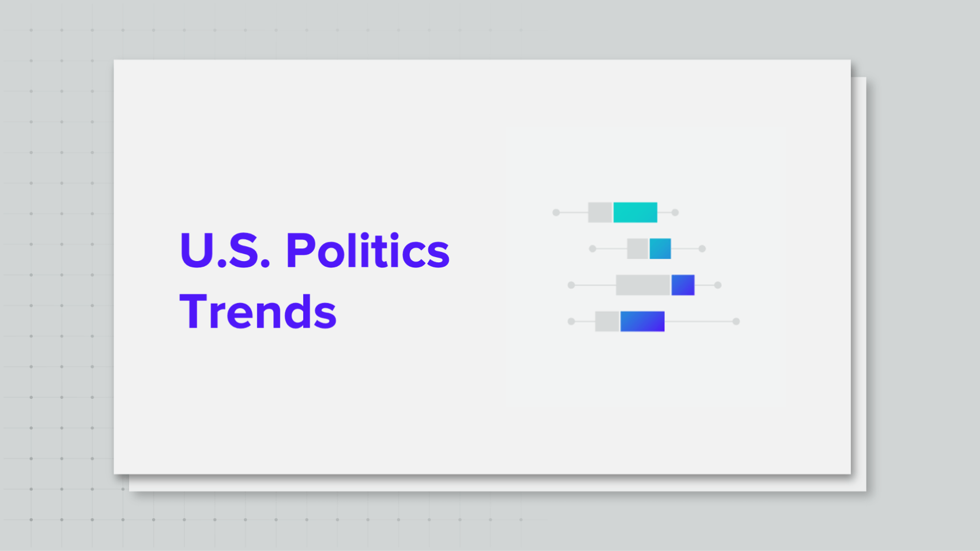Click the gray segment in the bottom chart row
Screen dimensions: 980x551
tap(607, 321)
